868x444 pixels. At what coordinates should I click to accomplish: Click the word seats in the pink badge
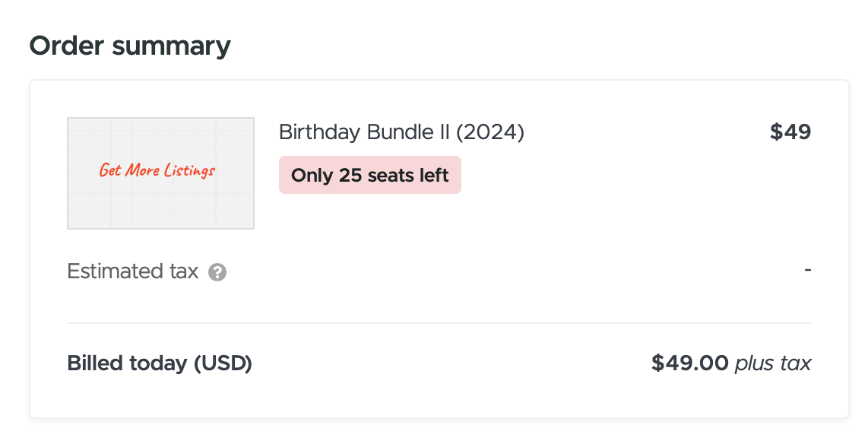(391, 176)
